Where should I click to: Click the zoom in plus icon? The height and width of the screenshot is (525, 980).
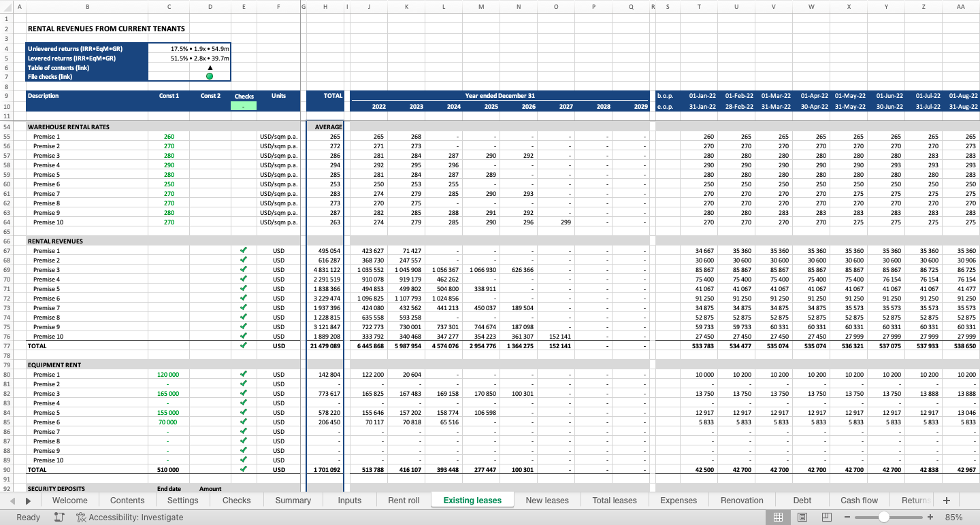click(x=930, y=517)
